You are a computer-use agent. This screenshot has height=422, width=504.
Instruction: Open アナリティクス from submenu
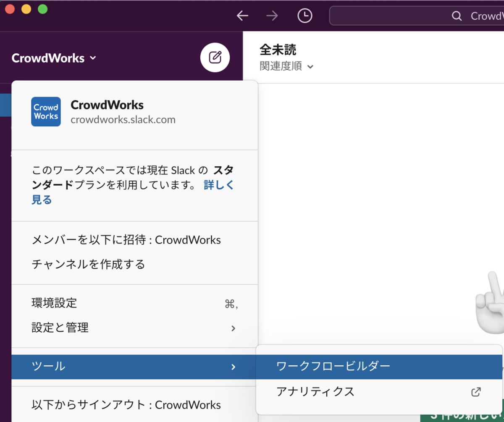(379, 392)
